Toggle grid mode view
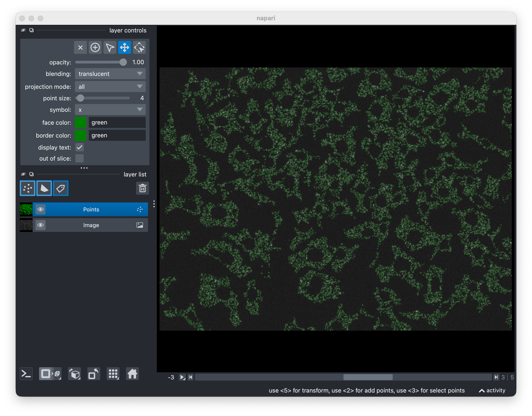The height and width of the screenshot is (416, 532). point(113,374)
